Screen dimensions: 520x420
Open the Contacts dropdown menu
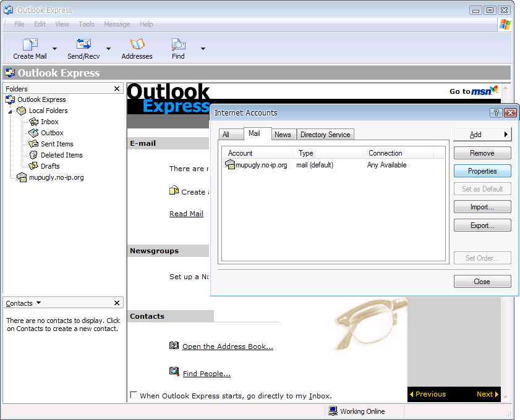(x=39, y=303)
